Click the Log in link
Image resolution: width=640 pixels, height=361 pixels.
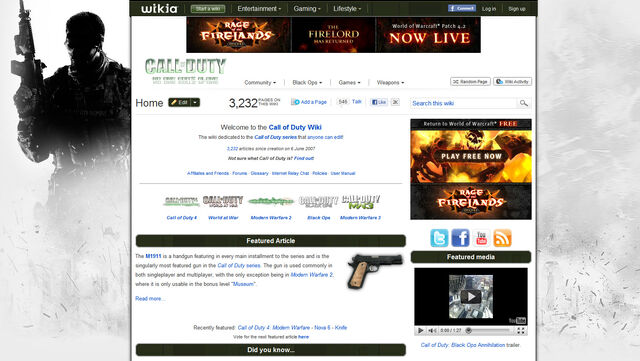[x=489, y=9]
